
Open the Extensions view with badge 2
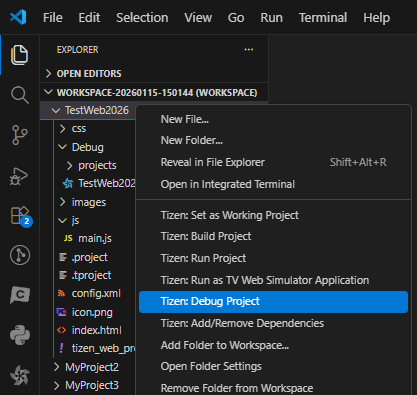[x=21, y=216]
